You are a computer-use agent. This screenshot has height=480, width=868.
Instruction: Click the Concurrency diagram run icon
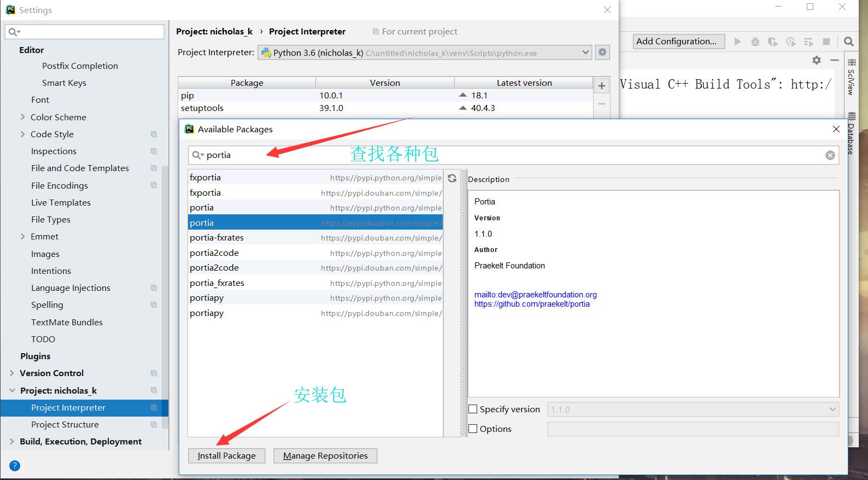pyautogui.click(x=808, y=42)
